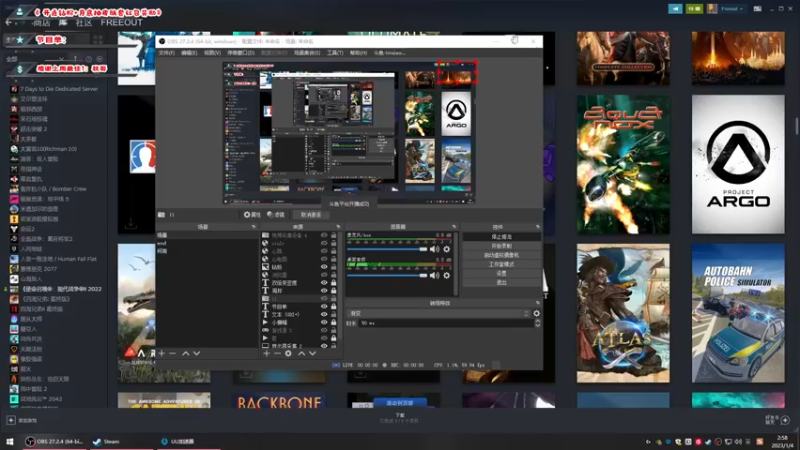Open the File menu in OBS
The image size is (800, 450).
coord(165,52)
